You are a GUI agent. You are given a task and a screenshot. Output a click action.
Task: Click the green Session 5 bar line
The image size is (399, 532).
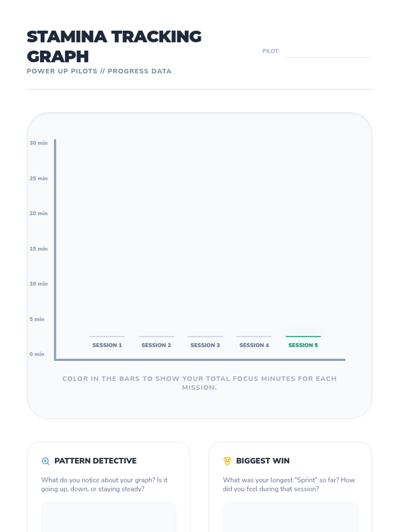click(303, 336)
